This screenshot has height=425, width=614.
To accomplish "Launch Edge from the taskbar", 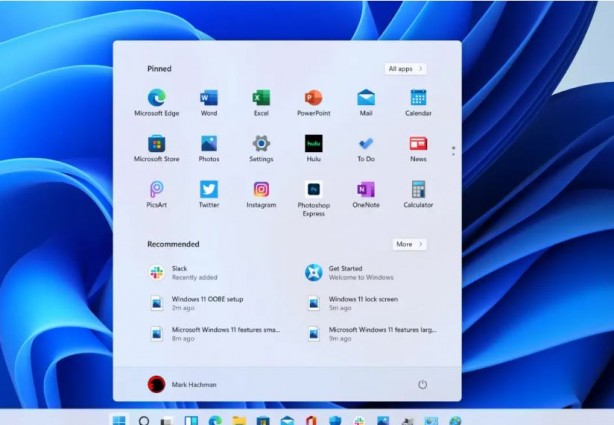I will click(215, 421).
